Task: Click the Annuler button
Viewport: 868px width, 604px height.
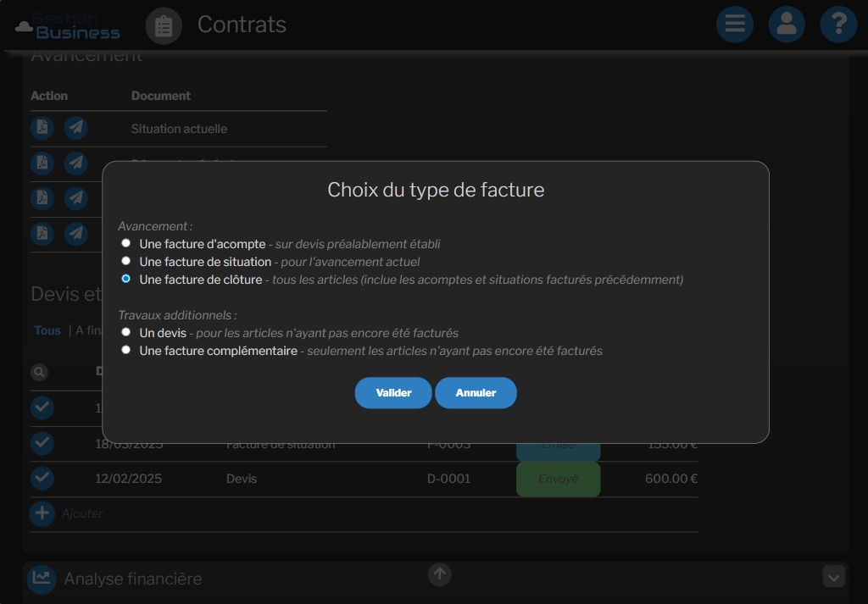Action: click(x=476, y=393)
